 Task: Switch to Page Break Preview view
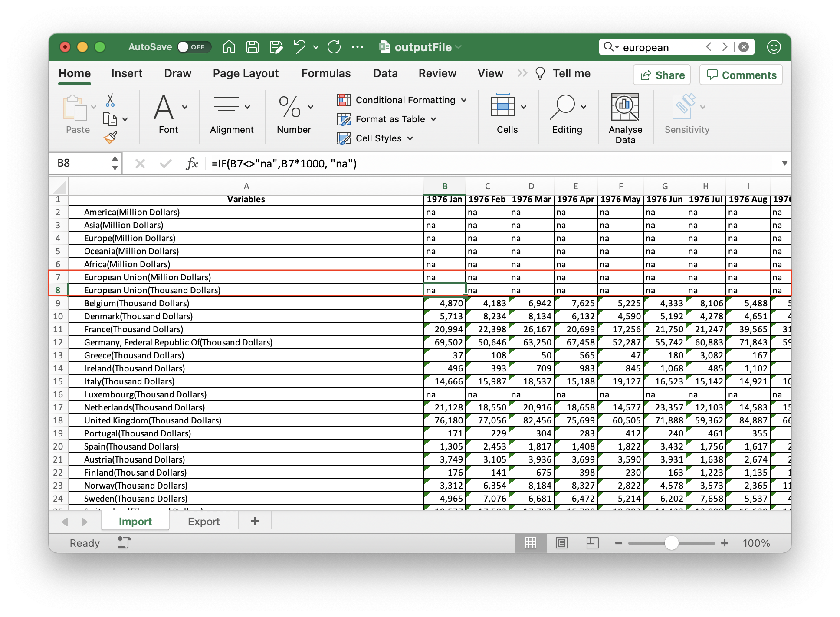(592, 543)
